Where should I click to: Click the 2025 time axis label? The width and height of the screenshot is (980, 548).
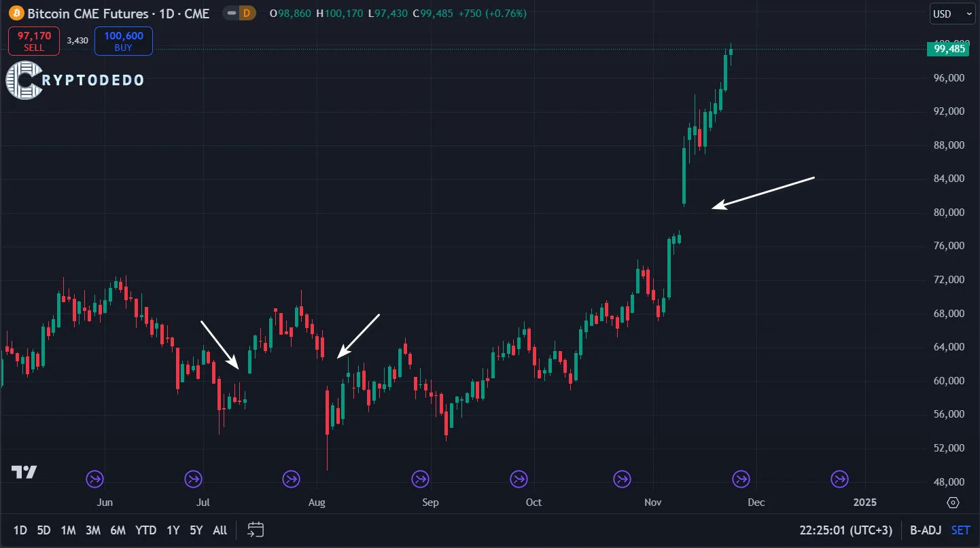[x=865, y=503]
